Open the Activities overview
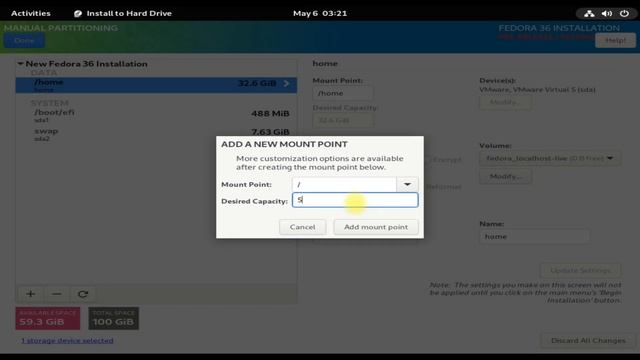The height and width of the screenshot is (360, 640). click(31, 13)
